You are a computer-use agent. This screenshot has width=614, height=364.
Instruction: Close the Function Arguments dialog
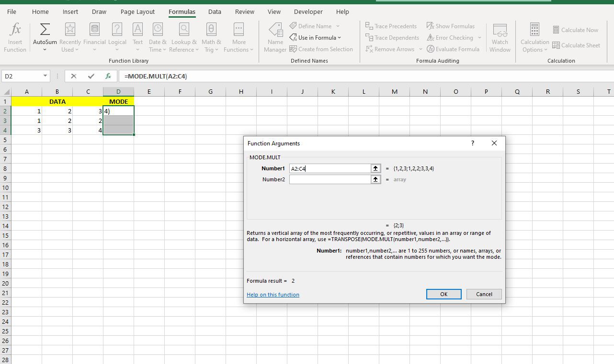(494, 143)
